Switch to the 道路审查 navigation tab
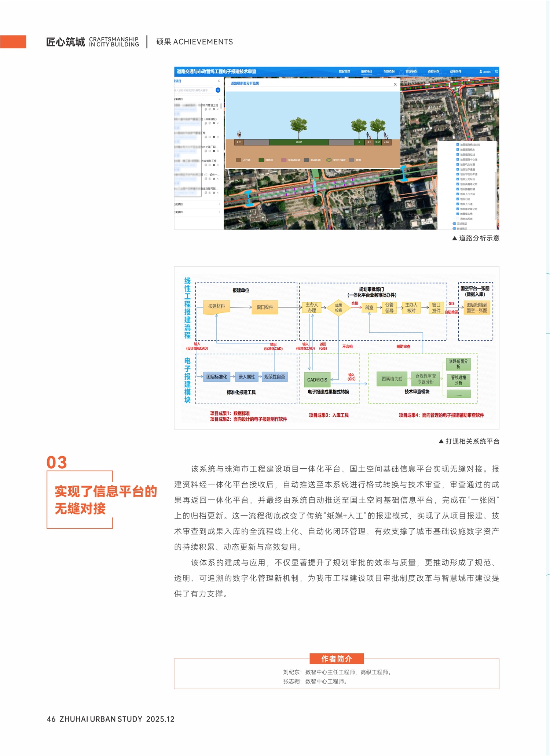550x756 pixels. [x=433, y=71]
